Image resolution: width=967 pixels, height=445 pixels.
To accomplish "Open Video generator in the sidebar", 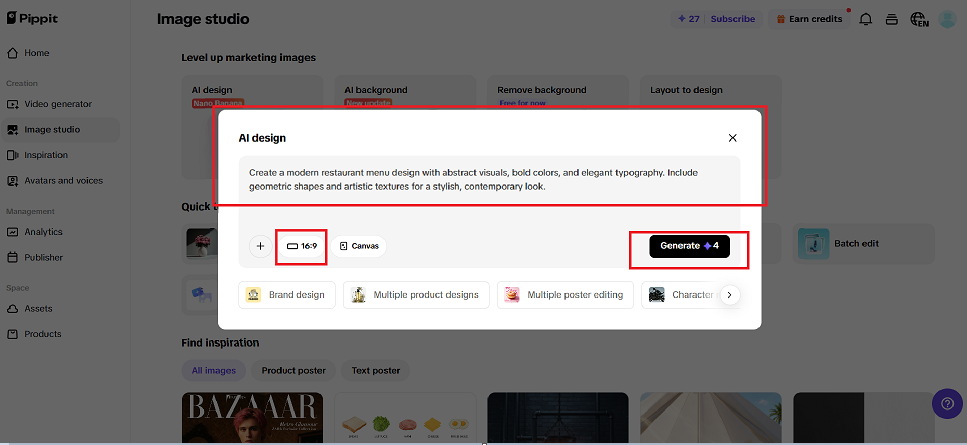I will click(60, 104).
